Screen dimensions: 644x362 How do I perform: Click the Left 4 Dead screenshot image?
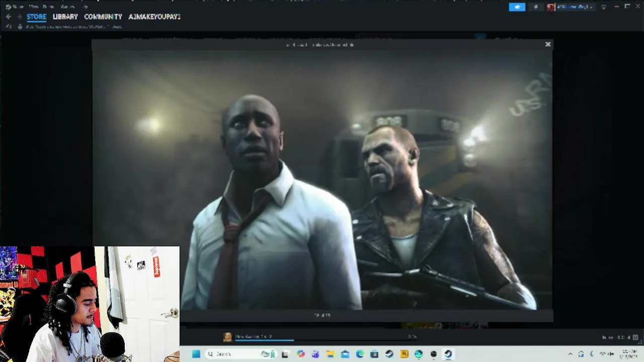pyautogui.click(x=322, y=180)
